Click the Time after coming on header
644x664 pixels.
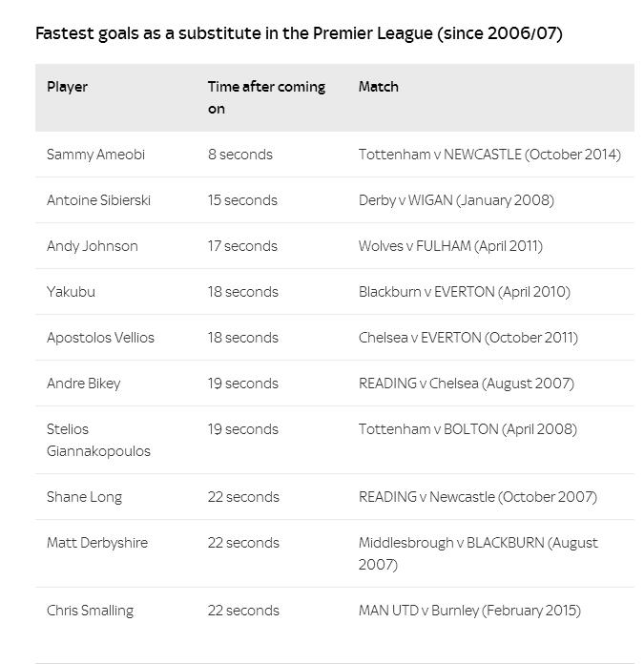tap(266, 97)
